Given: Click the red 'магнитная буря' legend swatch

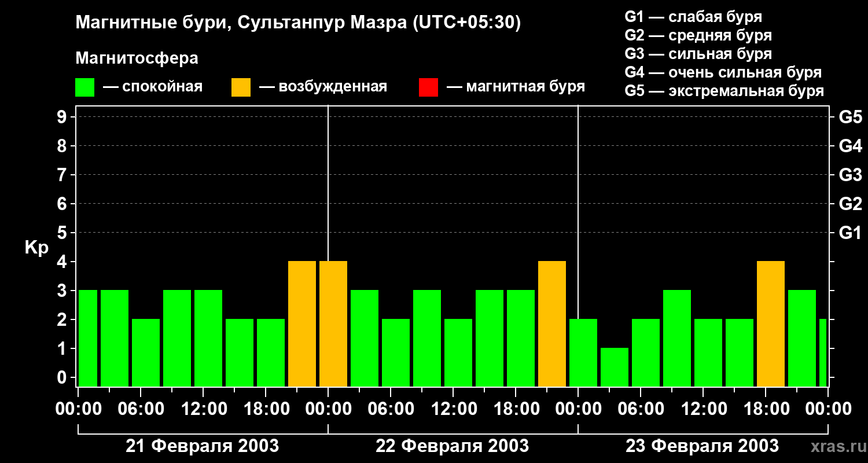Looking at the screenshot, I should click(428, 87).
